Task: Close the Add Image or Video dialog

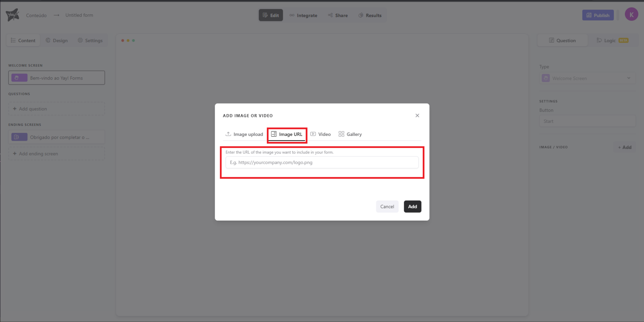Action: tap(417, 115)
